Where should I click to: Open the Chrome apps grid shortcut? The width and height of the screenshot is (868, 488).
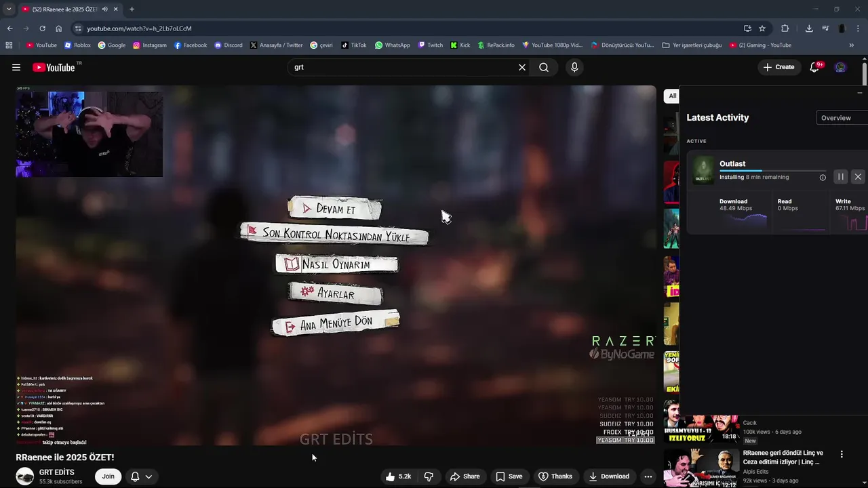tap(9, 45)
